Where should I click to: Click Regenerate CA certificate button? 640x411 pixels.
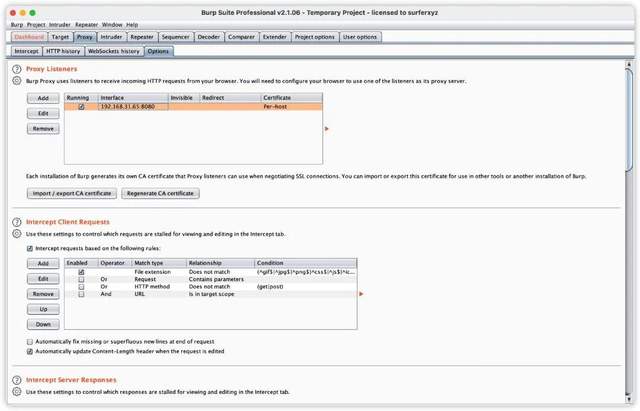[160, 193]
